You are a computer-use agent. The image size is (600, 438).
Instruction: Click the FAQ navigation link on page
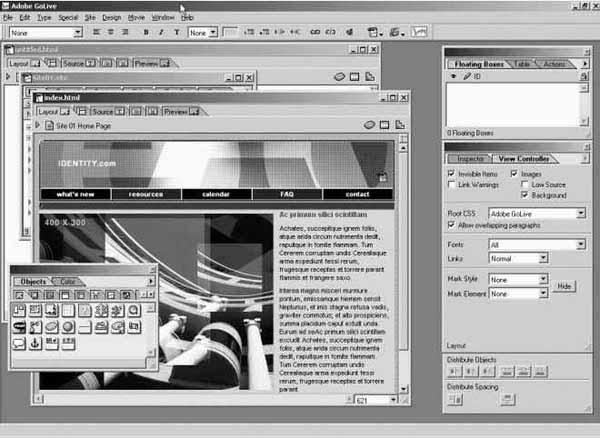pyautogui.click(x=287, y=194)
